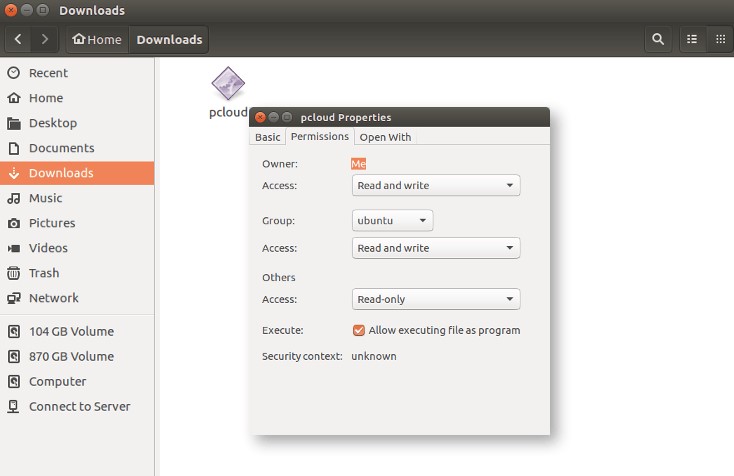
Task: Click the Downloads arrow icon in sidebar
Action: (x=14, y=173)
